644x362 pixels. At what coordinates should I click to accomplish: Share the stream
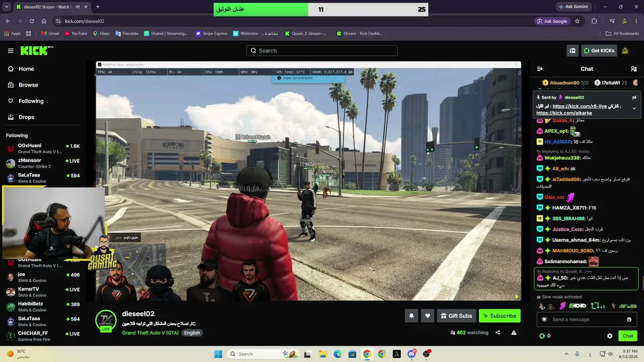point(498,332)
